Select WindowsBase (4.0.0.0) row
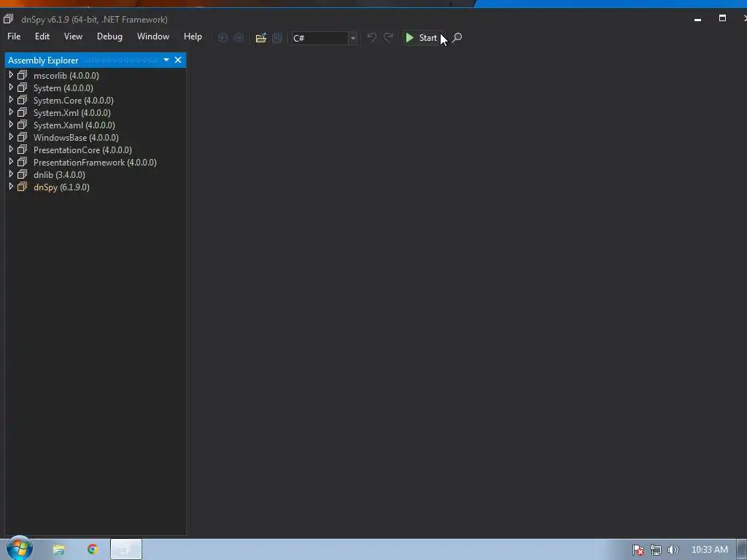This screenshot has width=747, height=560. point(76,138)
